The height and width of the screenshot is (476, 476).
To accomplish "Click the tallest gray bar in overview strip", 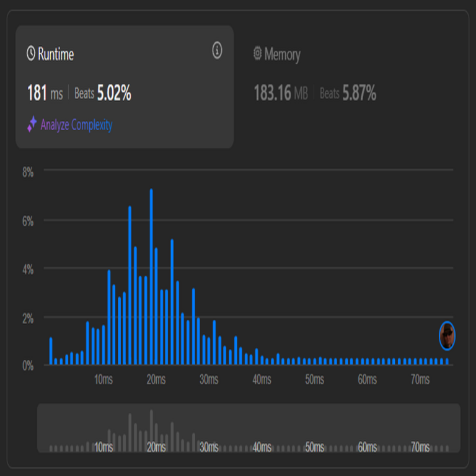I will (151, 428).
